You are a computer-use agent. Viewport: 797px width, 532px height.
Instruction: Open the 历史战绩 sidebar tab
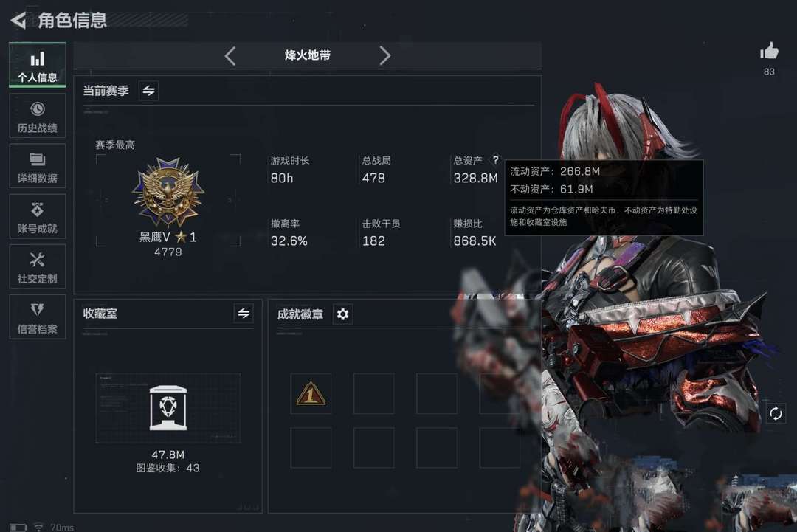pyautogui.click(x=38, y=115)
